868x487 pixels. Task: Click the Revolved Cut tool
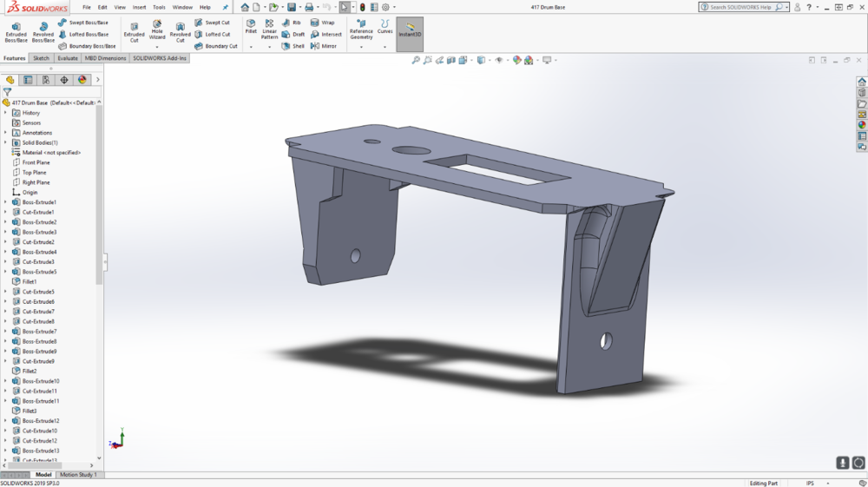(180, 32)
